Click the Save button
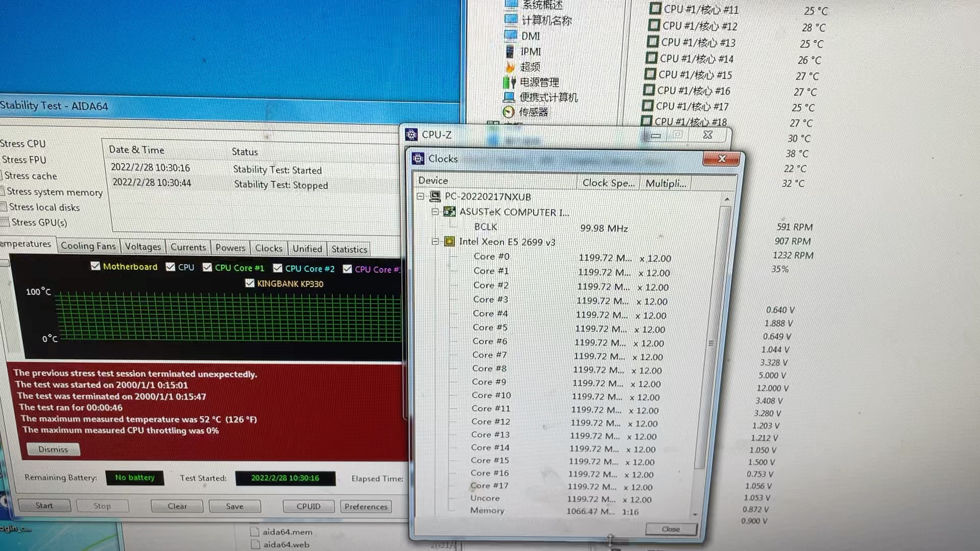The height and width of the screenshot is (551, 980). (x=235, y=506)
